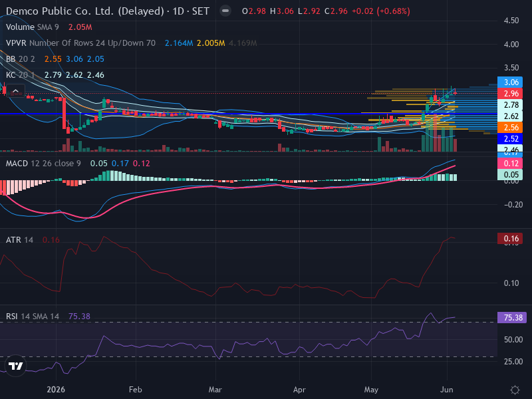
Task: Click the 2.05M volume value
Action: click(80, 27)
